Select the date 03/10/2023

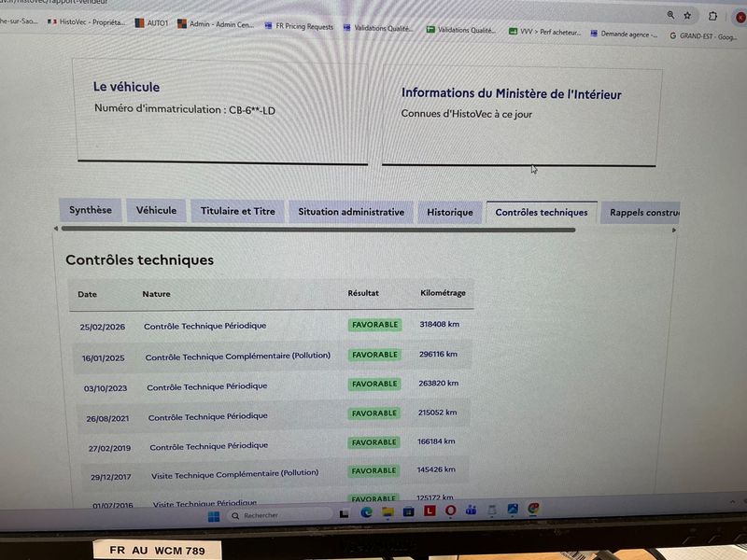(106, 388)
